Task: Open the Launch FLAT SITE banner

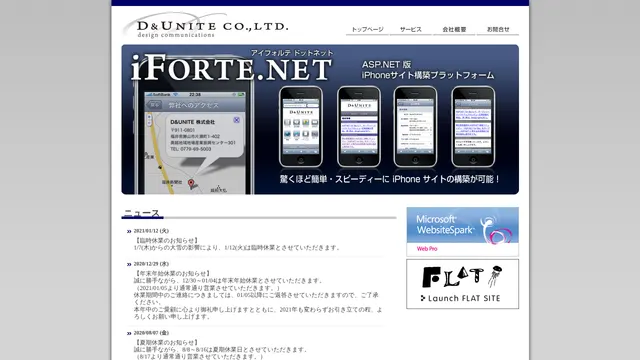Action: [x=462, y=284]
